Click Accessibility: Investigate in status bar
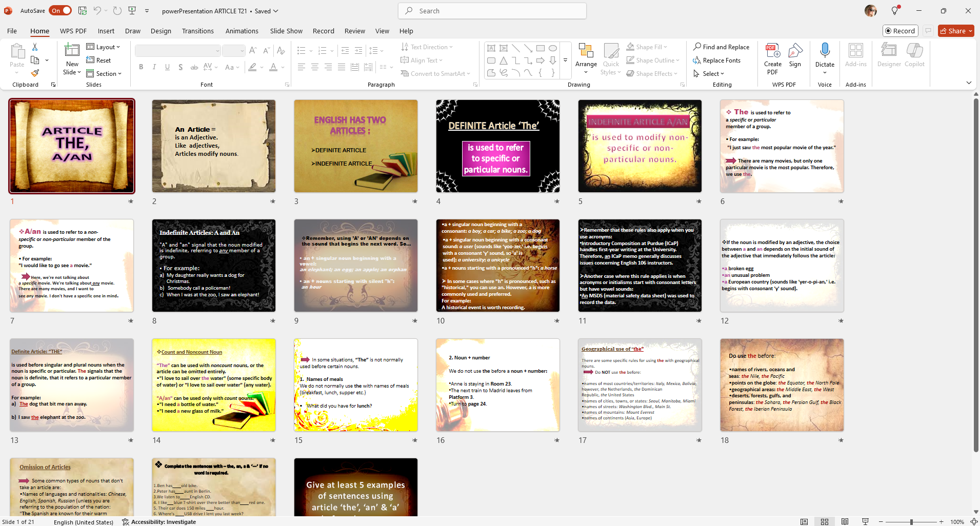This screenshot has width=980, height=526. (159, 522)
